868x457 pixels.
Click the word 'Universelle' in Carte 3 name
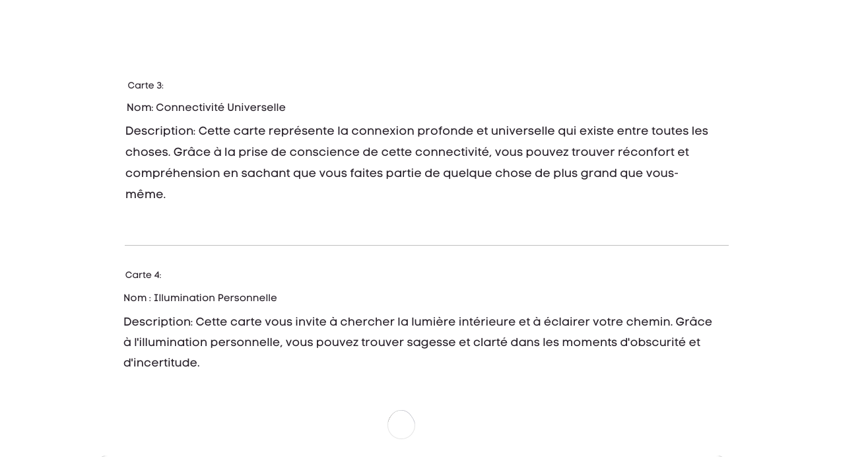pos(256,108)
